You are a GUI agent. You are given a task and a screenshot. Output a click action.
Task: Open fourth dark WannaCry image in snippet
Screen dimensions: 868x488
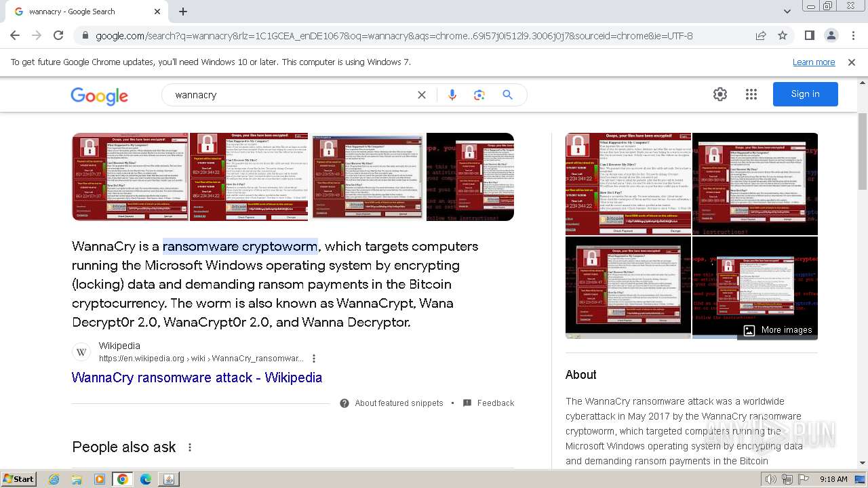(x=470, y=177)
